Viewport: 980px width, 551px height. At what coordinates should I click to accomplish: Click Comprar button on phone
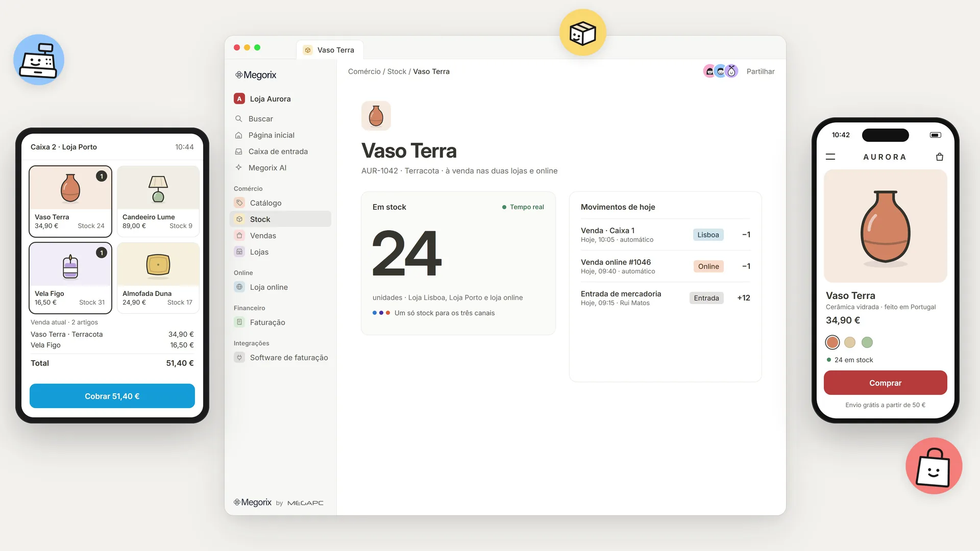[x=886, y=383]
